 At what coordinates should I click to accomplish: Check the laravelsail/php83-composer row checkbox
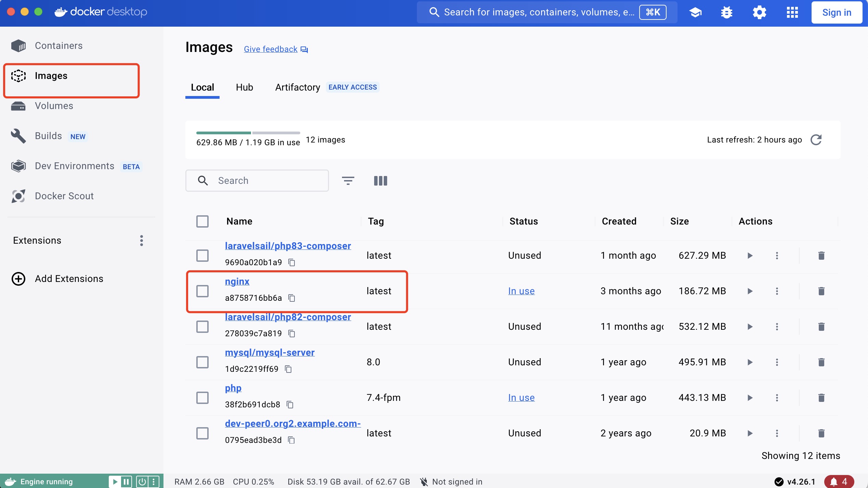point(202,256)
